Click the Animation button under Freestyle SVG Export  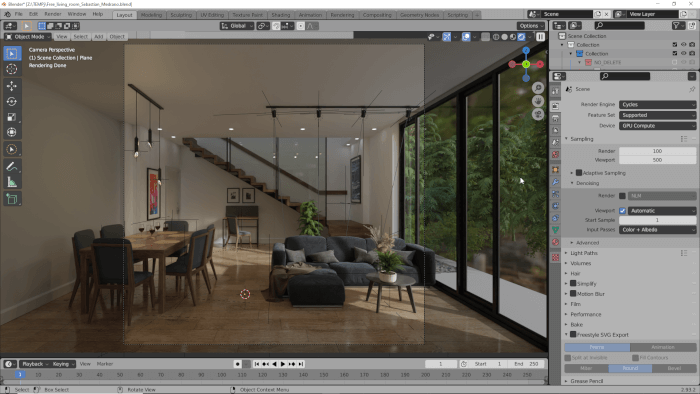[x=663, y=347]
